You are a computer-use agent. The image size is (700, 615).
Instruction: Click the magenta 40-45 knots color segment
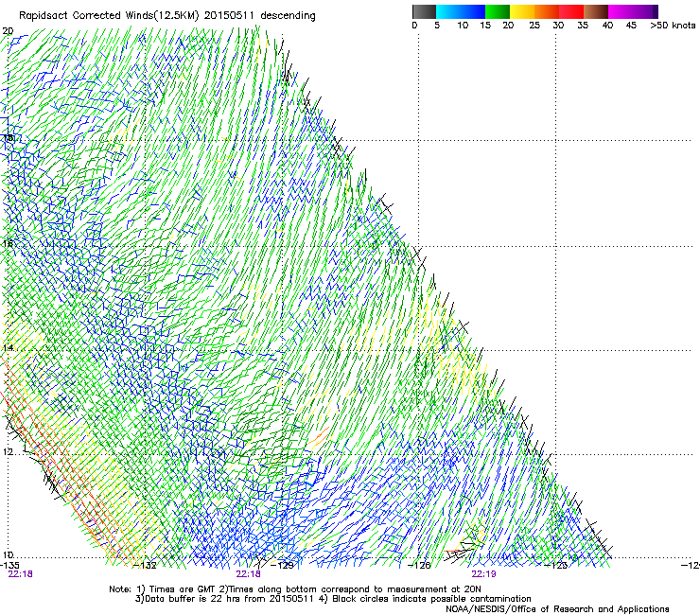click(621, 11)
